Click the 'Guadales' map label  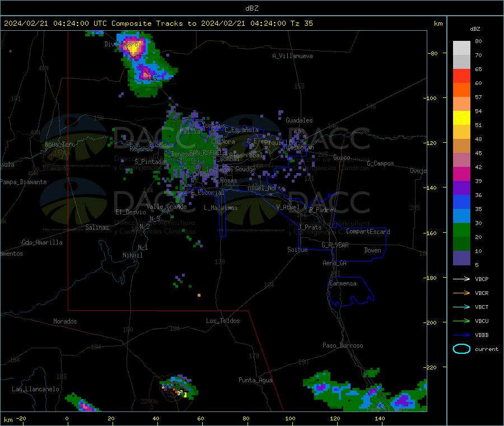point(299,120)
